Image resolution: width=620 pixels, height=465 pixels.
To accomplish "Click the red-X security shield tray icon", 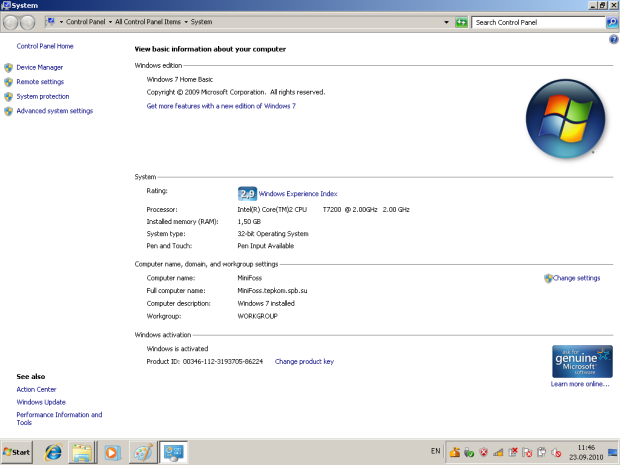I will (484, 452).
